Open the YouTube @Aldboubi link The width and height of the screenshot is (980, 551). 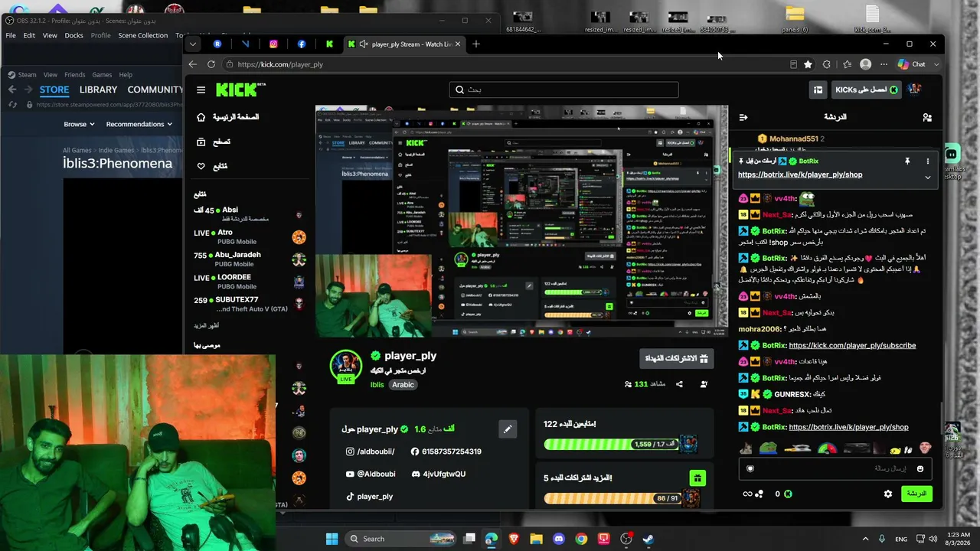tap(370, 474)
